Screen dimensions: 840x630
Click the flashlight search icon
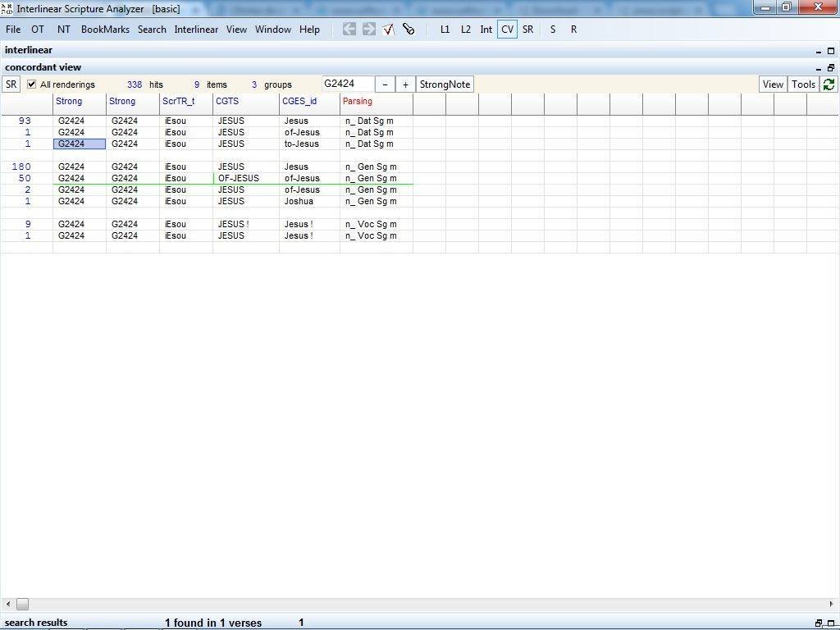tap(409, 29)
